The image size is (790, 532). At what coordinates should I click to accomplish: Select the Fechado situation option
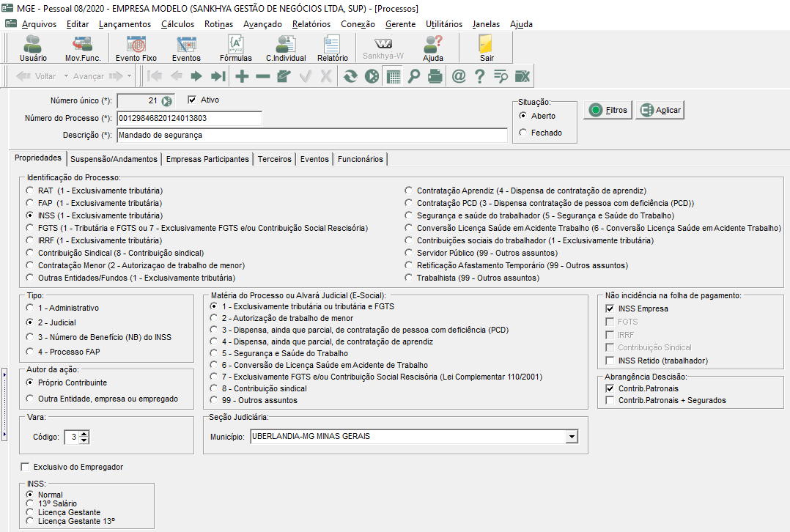click(523, 133)
